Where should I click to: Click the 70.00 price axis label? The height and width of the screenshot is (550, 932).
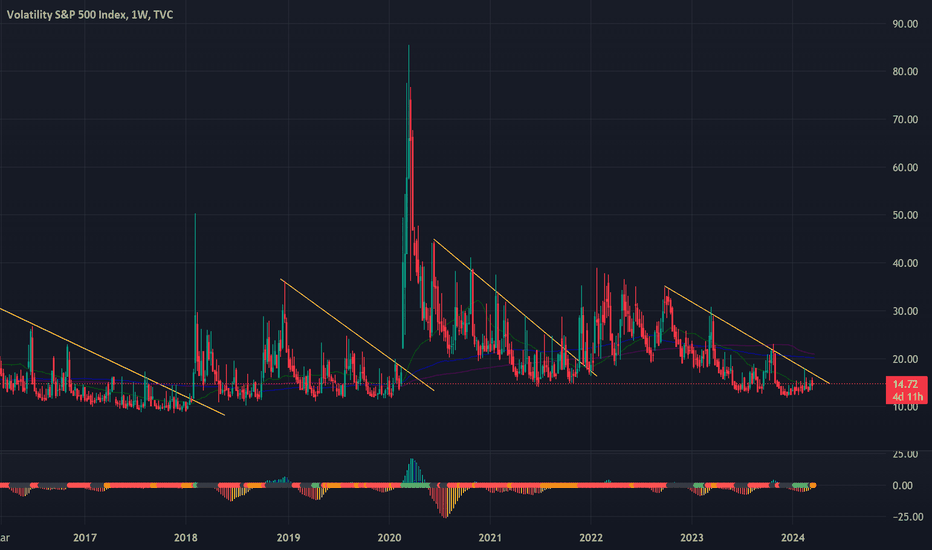pos(905,120)
